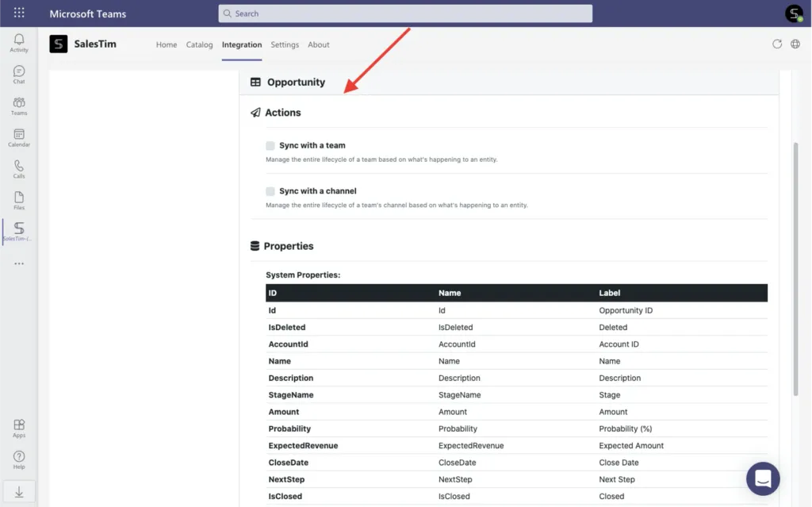The image size is (812, 507).
Task: Select the IsClosed ID cell
Action: coord(285,496)
